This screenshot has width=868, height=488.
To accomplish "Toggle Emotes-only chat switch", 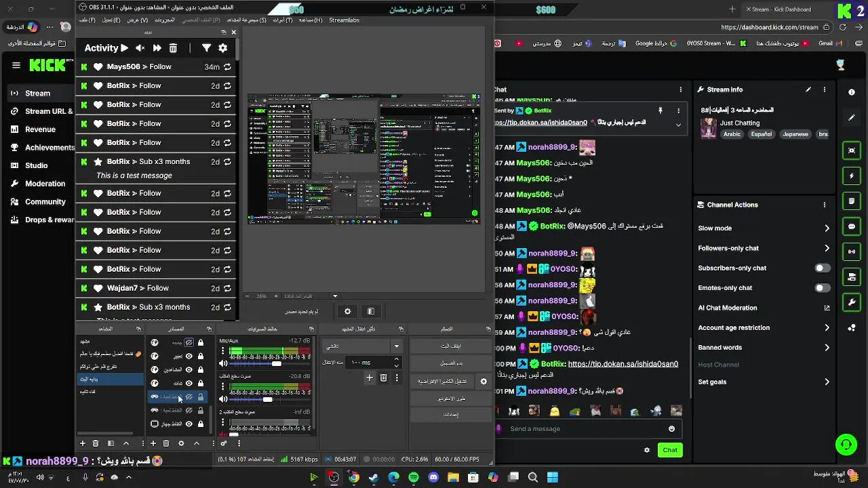I will pos(822,288).
